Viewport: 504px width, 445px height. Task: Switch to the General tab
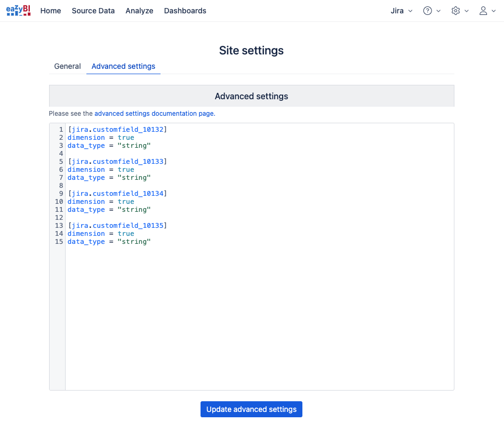coord(68,66)
